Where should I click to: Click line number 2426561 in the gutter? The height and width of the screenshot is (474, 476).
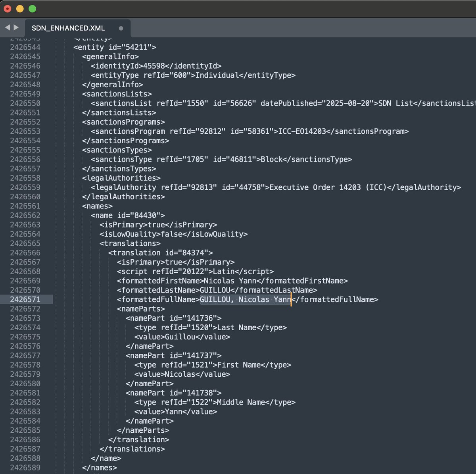click(x=25, y=206)
